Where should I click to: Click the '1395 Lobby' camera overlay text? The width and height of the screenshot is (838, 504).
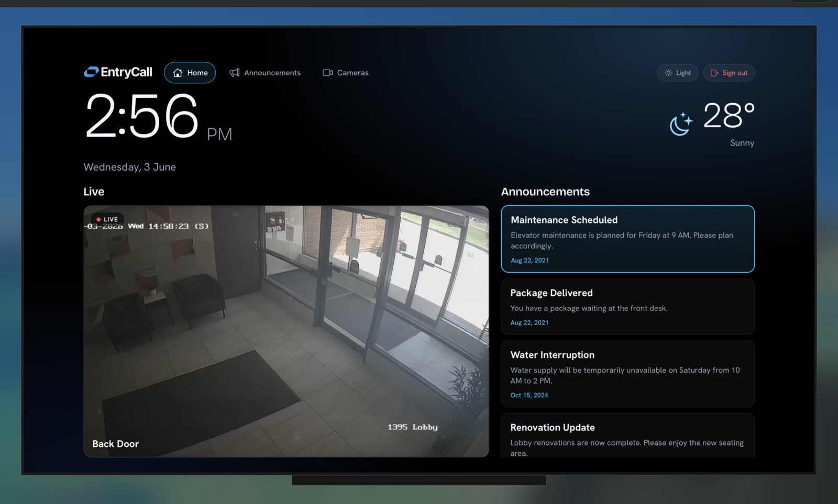(413, 427)
